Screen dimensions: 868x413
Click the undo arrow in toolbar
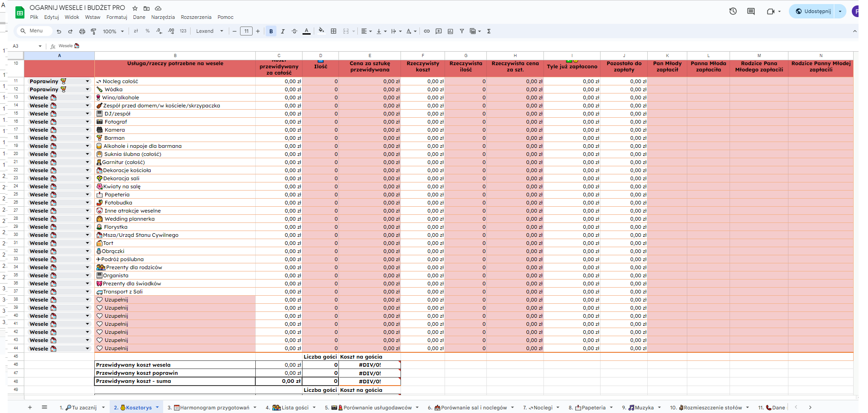[59, 31]
